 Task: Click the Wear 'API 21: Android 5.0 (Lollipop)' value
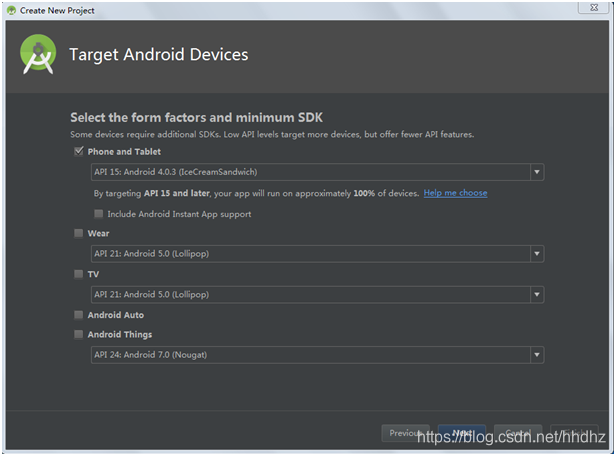coord(152,254)
